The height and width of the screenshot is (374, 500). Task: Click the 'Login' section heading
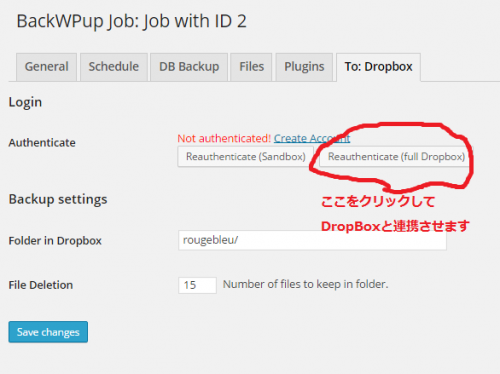25,102
